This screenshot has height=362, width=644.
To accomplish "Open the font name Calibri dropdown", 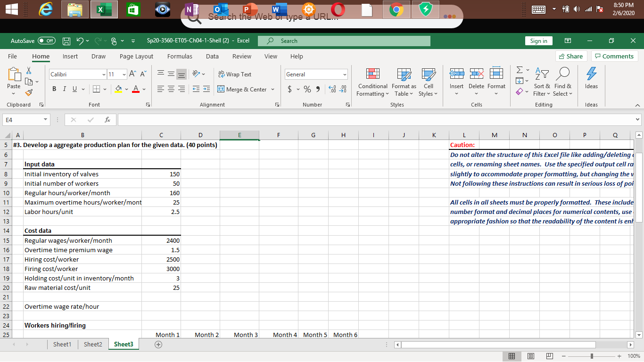I will click(104, 74).
